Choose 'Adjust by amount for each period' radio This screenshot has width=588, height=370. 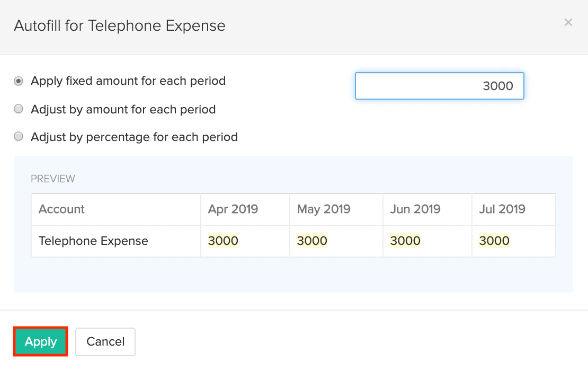tap(19, 109)
